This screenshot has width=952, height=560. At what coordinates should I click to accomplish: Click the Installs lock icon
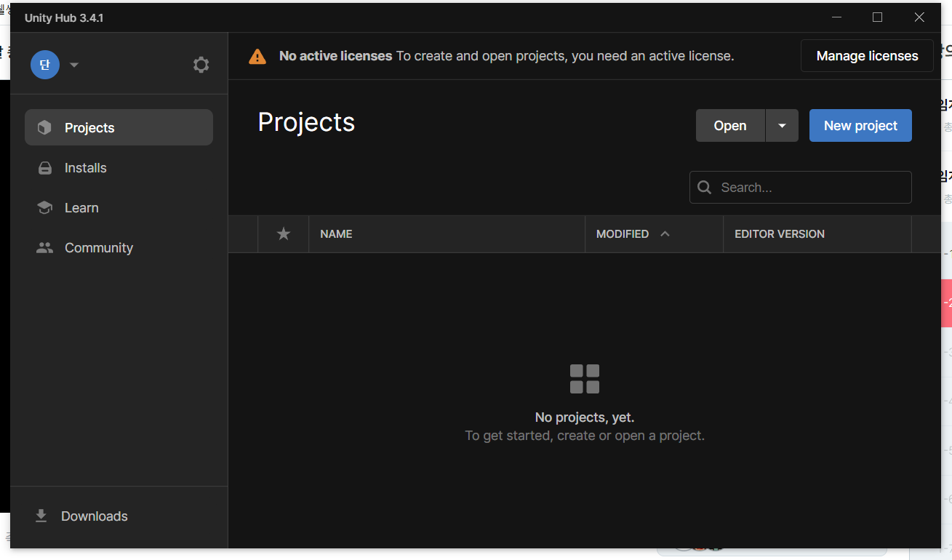point(45,168)
